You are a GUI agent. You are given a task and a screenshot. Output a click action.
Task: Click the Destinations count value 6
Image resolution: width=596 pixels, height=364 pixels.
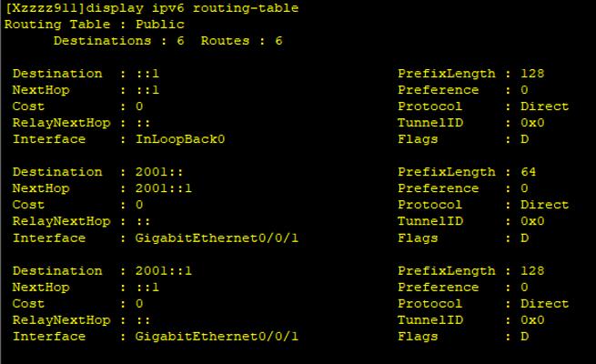click(x=180, y=41)
